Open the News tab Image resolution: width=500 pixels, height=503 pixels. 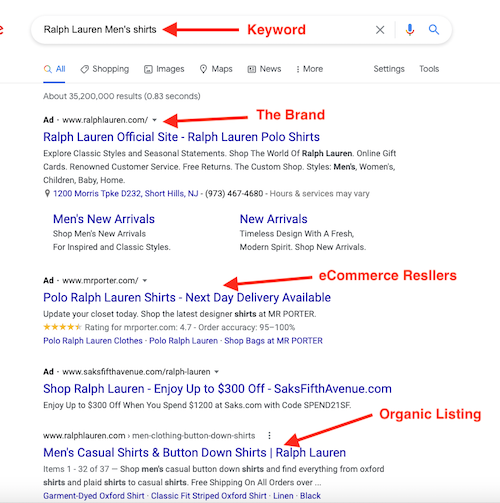pos(264,69)
